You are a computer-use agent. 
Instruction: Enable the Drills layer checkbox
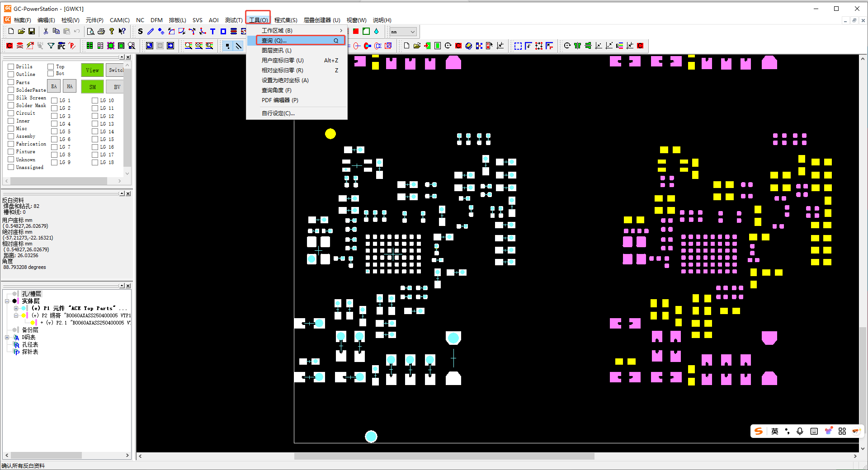(x=11, y=66)
